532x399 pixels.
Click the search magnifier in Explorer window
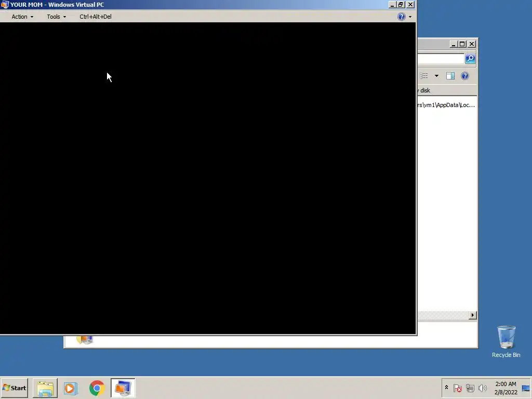point(470,59)
